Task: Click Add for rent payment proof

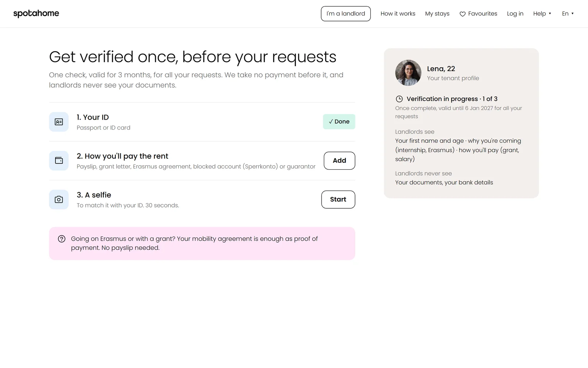Action: [340, 160]
